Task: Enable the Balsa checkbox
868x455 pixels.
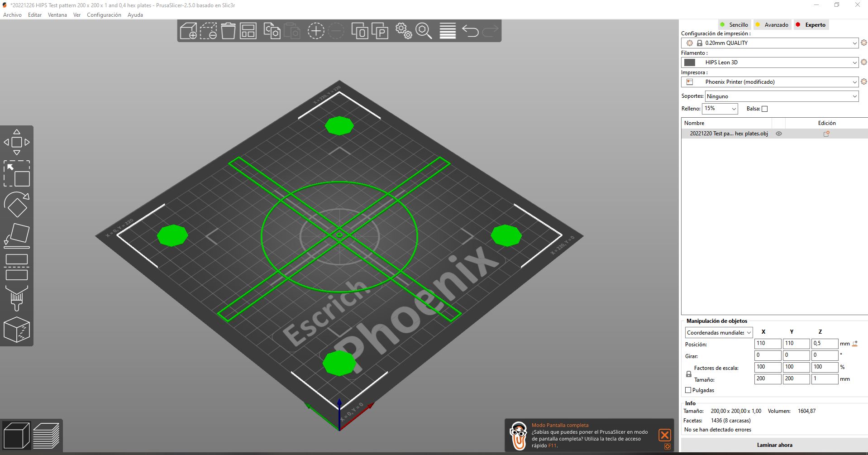Action: [x=764, y=109]
